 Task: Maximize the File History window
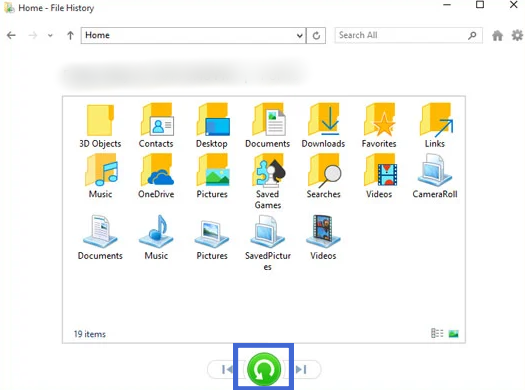480,5
